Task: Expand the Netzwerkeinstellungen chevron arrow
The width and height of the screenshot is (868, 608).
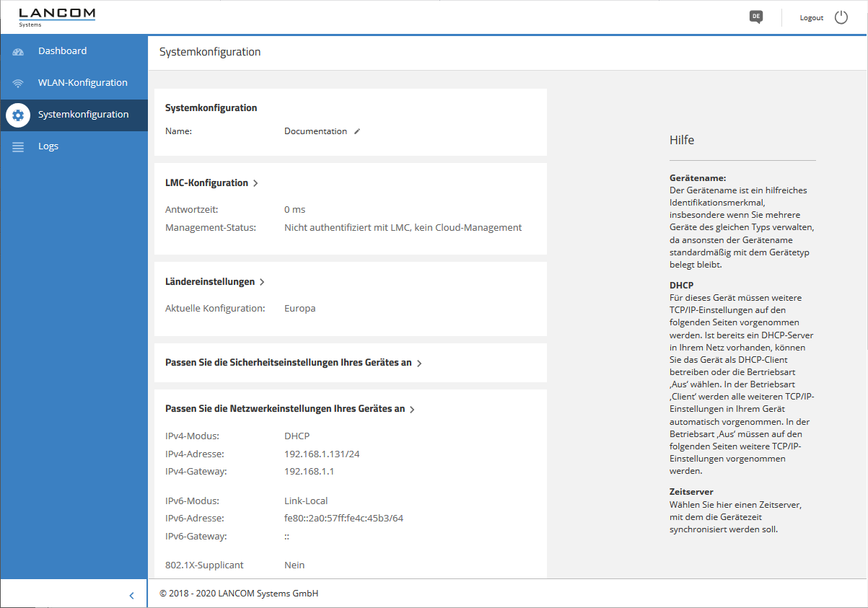Action: coord(412,410)
